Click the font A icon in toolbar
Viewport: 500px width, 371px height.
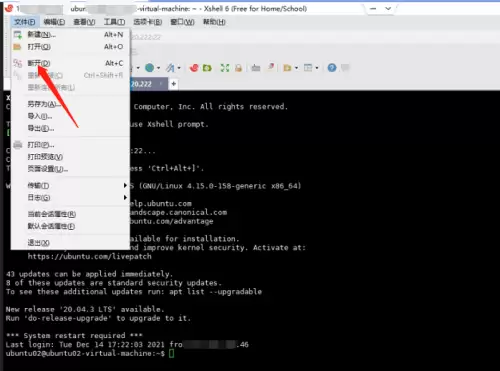170,68
